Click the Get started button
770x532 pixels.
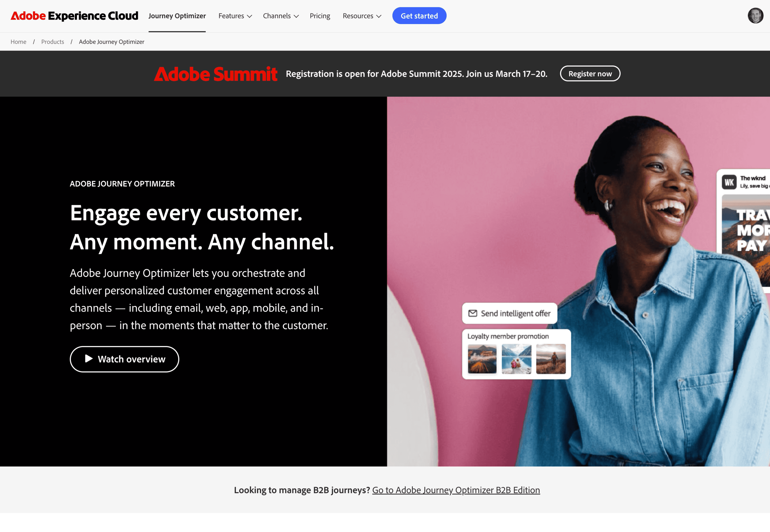(419, 16)
